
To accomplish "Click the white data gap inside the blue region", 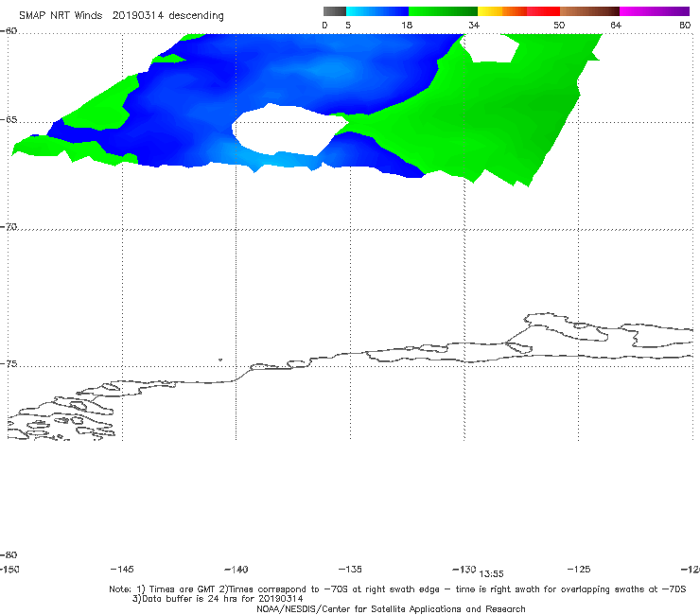I will [289, 130].
